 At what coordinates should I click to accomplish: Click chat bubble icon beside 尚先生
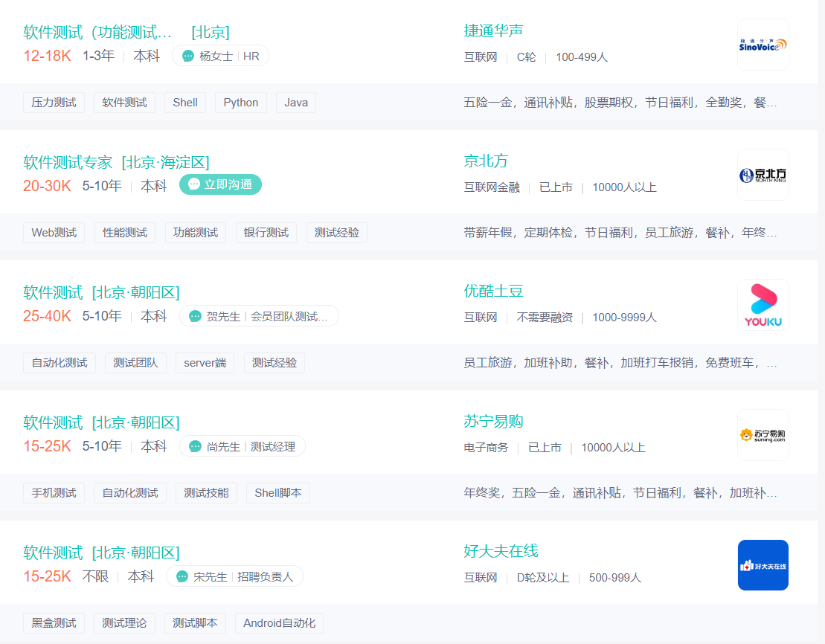tap(195, 446)
